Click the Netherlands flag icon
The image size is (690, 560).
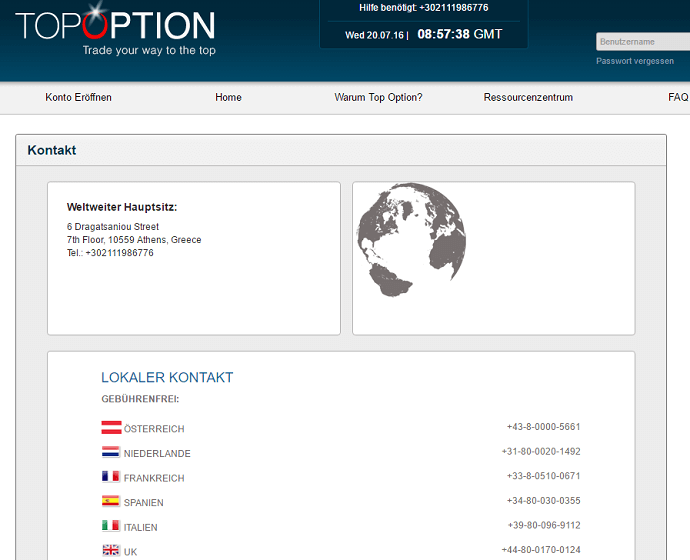point(110,452)
